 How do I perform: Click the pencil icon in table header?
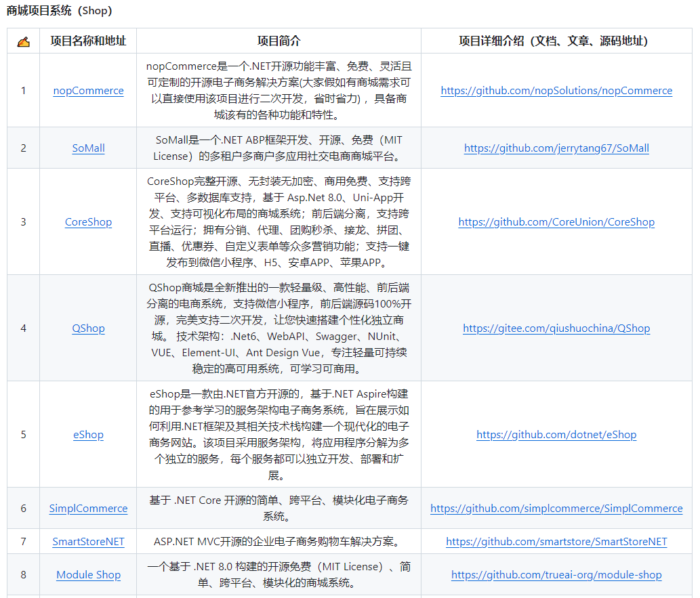23,41
